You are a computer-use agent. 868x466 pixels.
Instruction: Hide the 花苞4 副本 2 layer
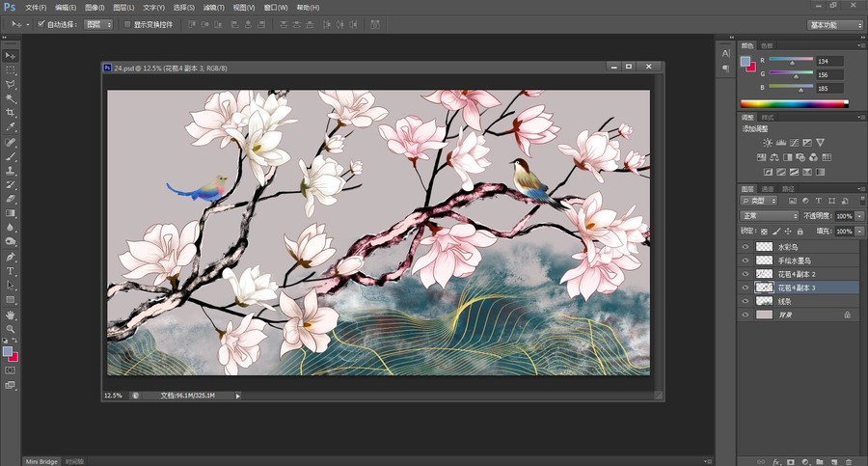coord(746,274)
